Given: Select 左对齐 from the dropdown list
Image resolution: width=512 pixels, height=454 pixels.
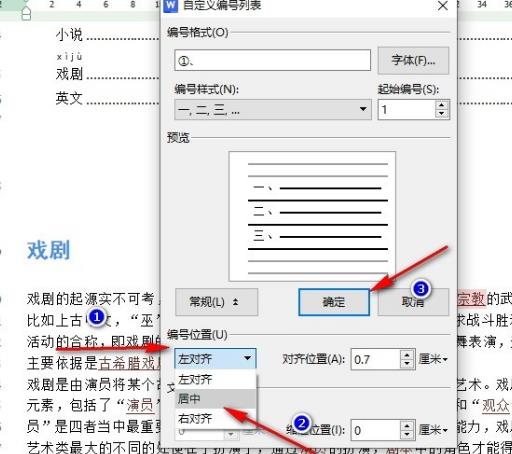Looking at the screenshot, I should tap(215, 379).
